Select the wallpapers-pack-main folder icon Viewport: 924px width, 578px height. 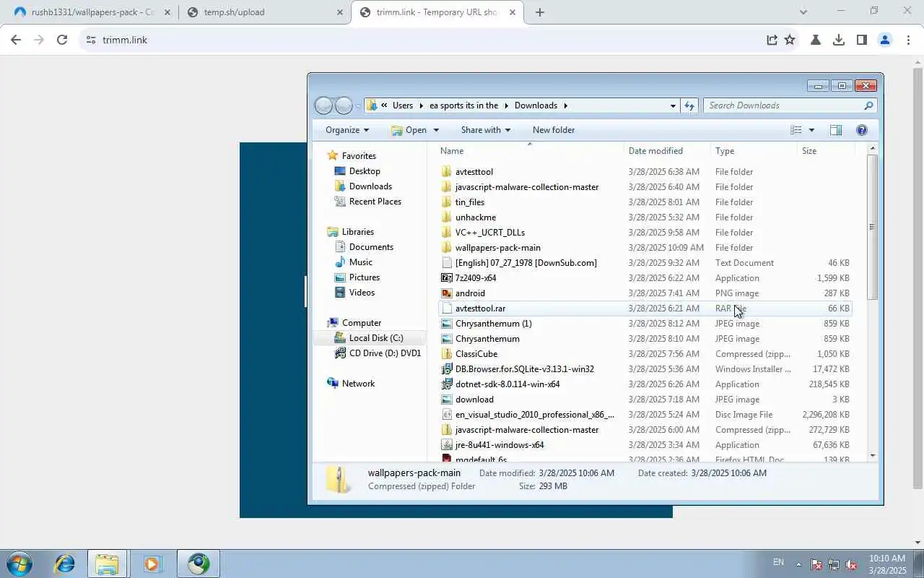[447, 248]
